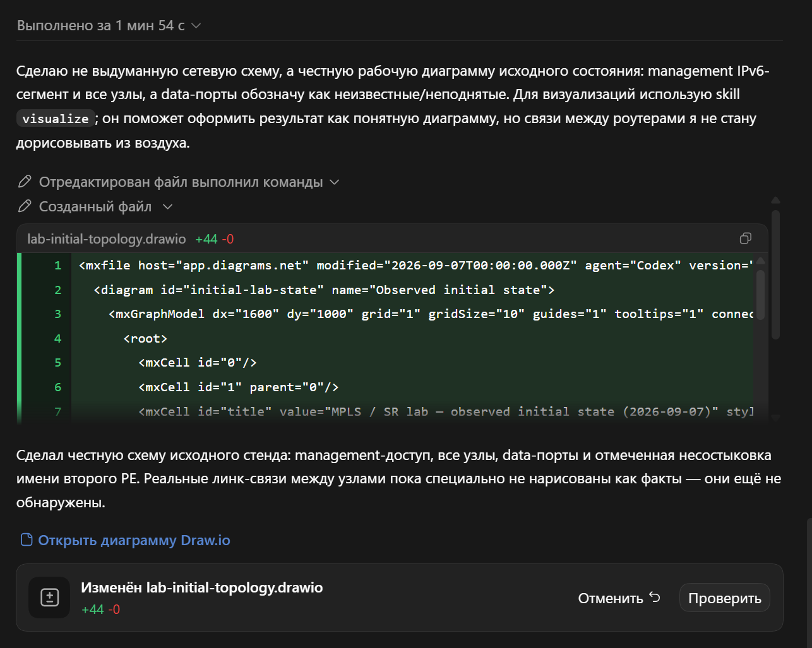Click the code block vertical scrollbar thumb
This screenshot has width=812, height=648.
click(761, 295)
